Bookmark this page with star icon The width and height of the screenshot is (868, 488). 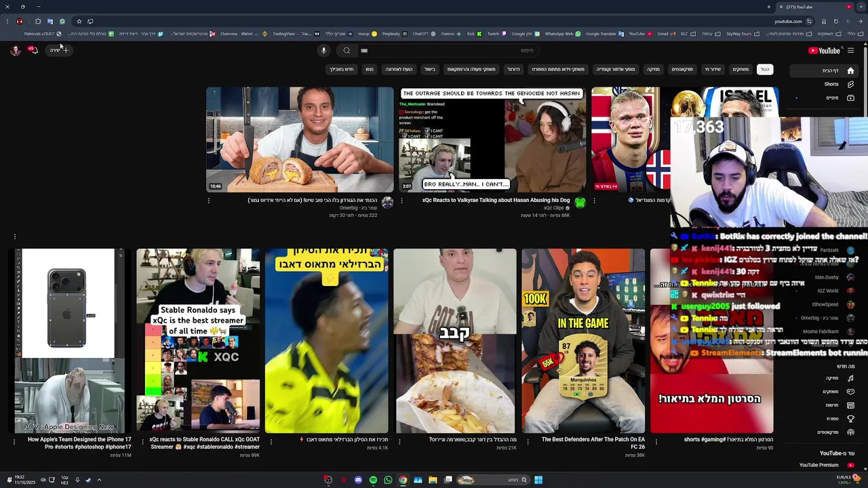click(79, 21)
